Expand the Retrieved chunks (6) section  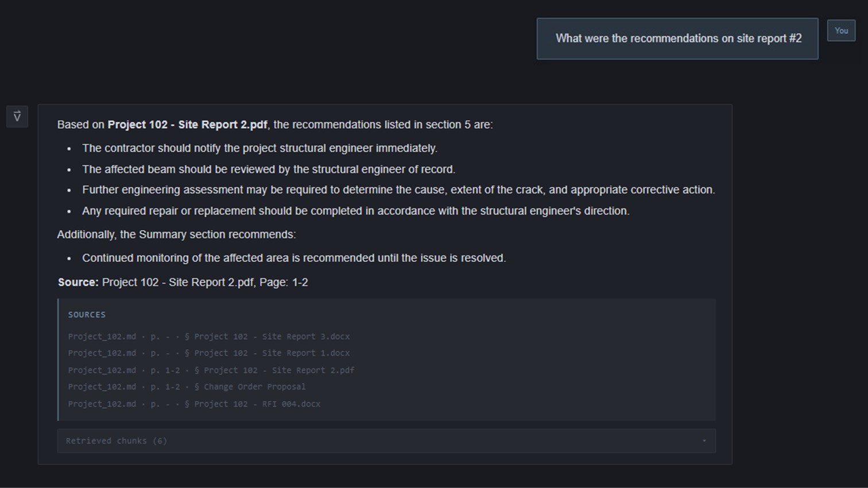point(117,441)
